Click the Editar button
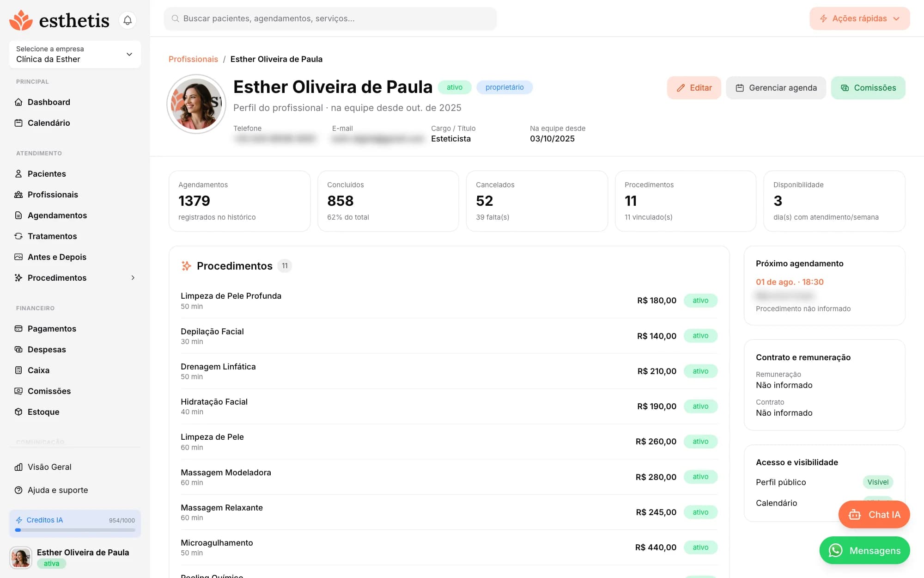Image resolution: width=924 pixels, height=578 pixels. [694, 88]
